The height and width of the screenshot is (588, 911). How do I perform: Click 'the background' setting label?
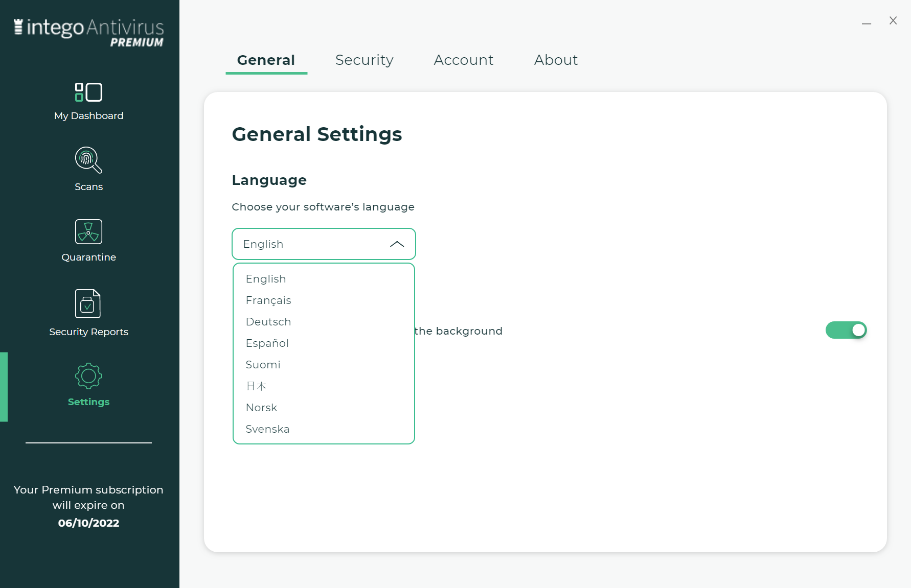click(459, 331)
